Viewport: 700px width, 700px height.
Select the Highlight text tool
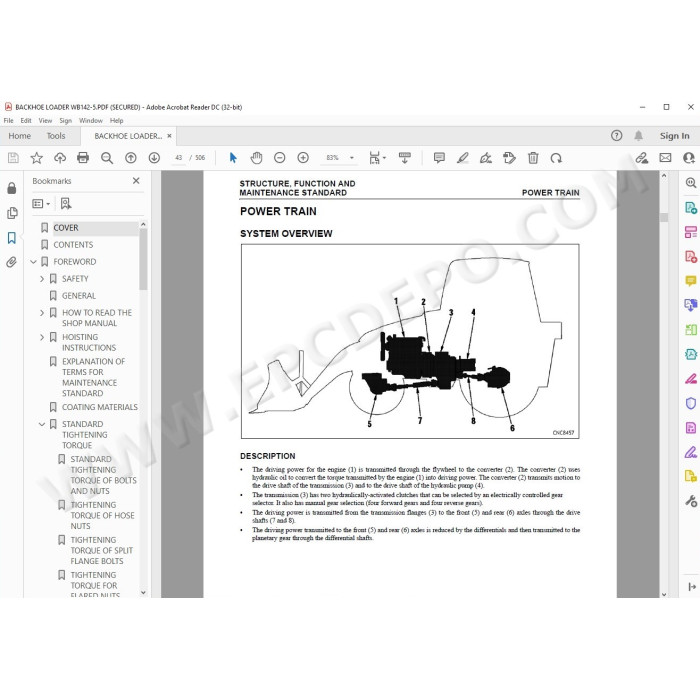(x=462, y=158)
